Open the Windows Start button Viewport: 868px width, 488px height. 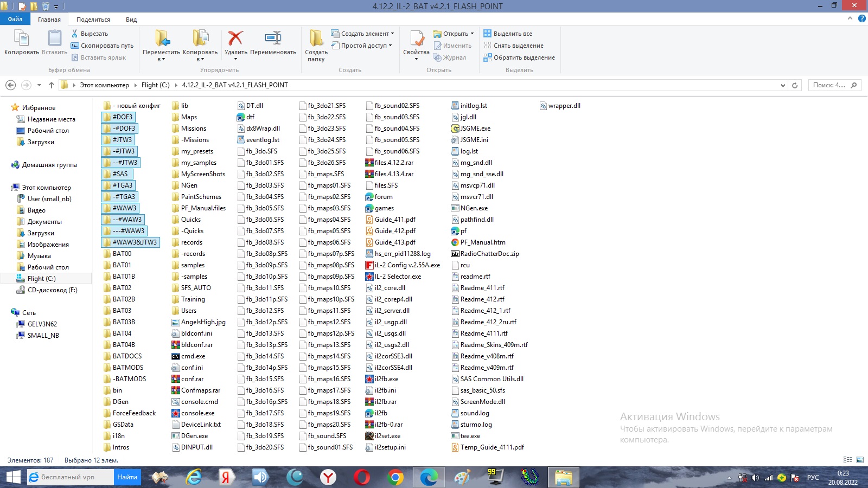tap(13, 477)
